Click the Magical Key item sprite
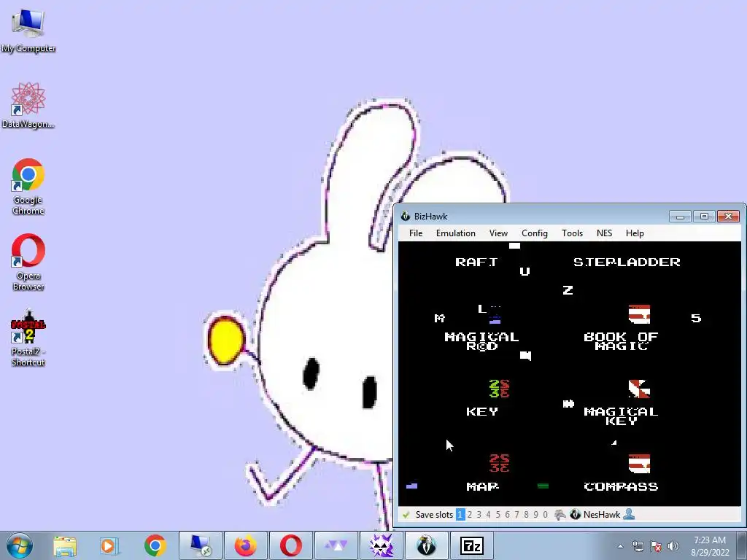This screenshot has height=560, width=747. tap(639, 389)
